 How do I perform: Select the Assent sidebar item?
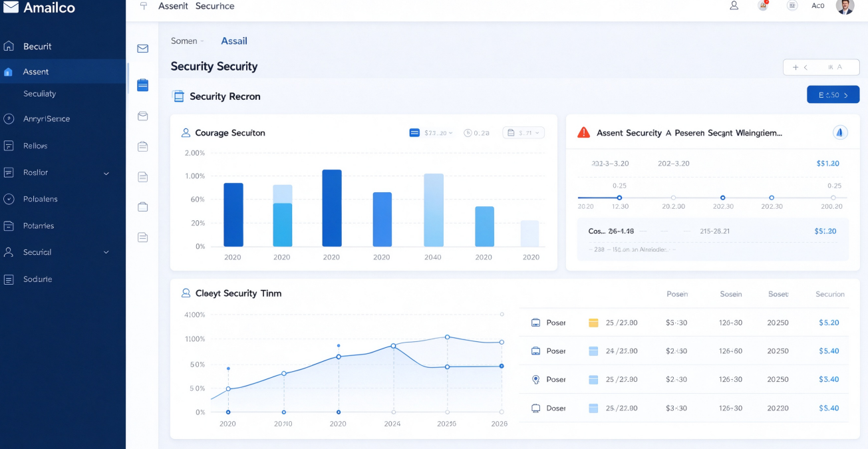point(63,72)
